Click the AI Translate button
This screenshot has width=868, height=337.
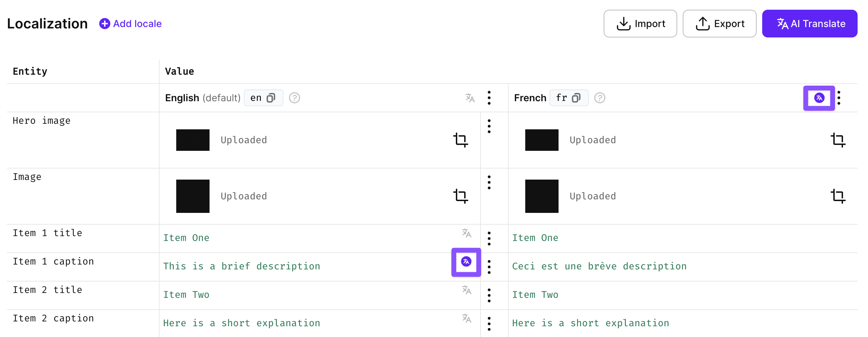click(809, 24)
